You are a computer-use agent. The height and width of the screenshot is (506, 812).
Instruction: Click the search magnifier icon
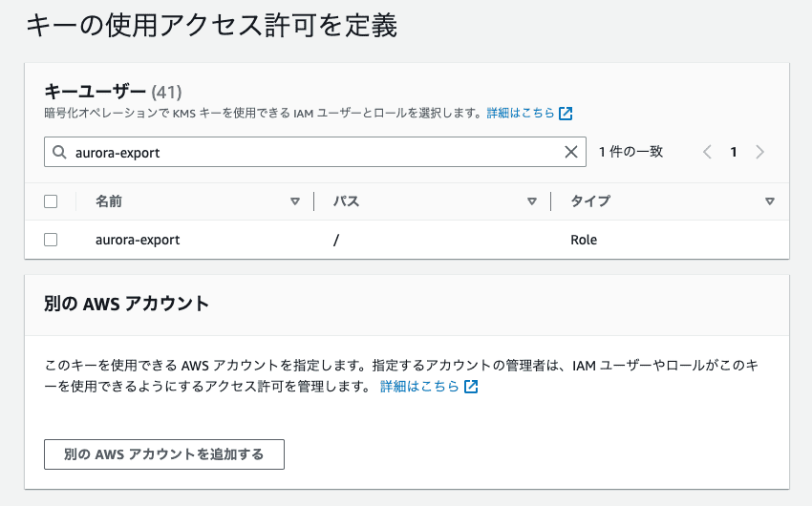click(59, 152)
